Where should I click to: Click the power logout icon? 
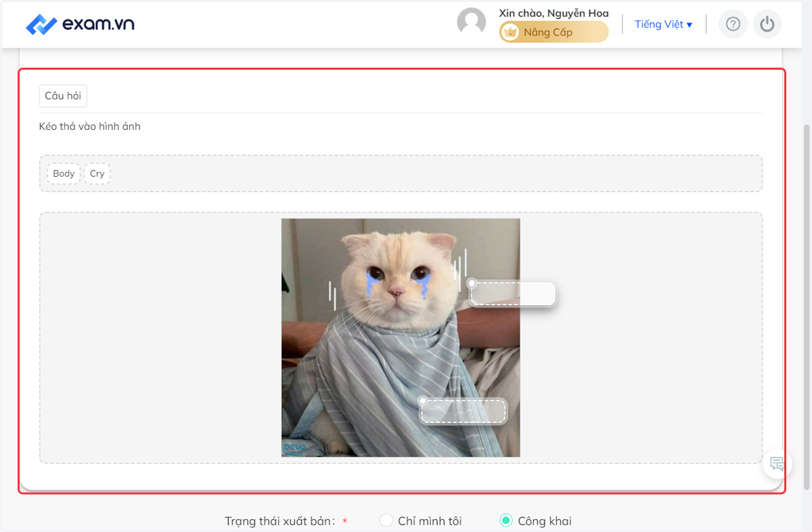pyautogui.click(x=767, y=24)
